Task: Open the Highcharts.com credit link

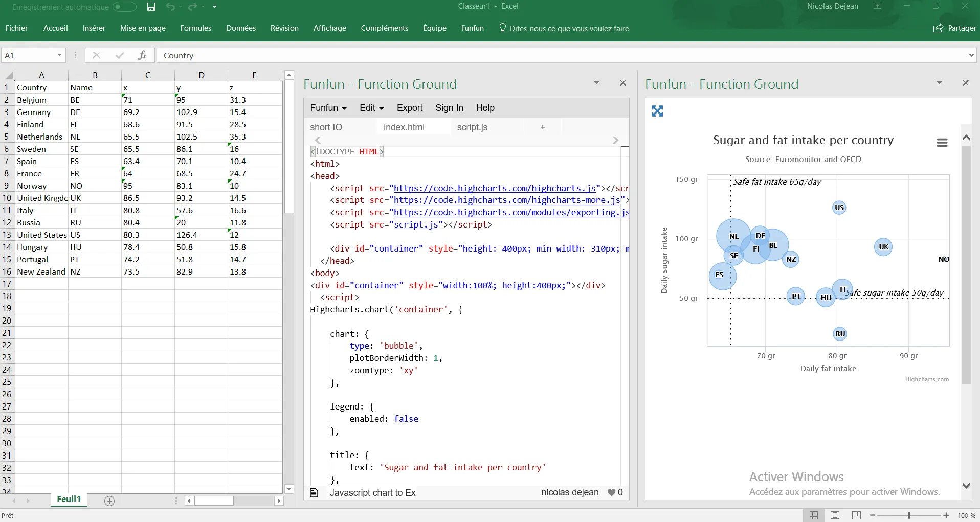Action: pyautogui.click(x=927, y=379)
